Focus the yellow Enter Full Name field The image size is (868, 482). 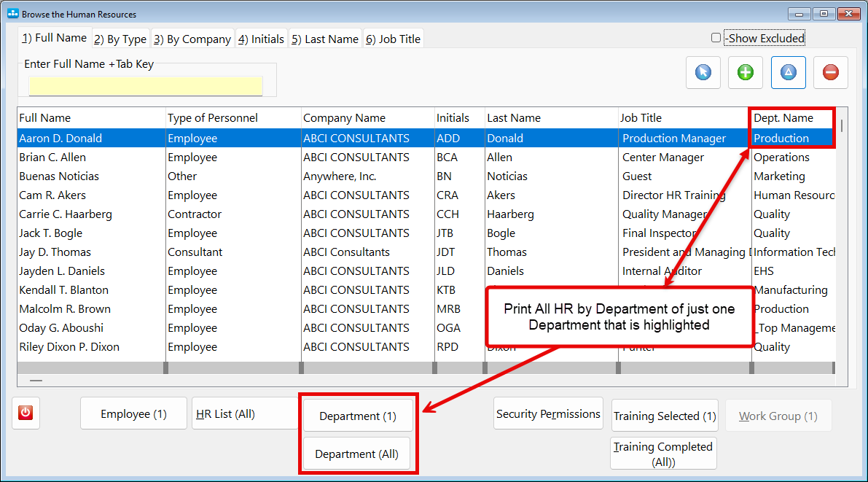tap(146, 86)
